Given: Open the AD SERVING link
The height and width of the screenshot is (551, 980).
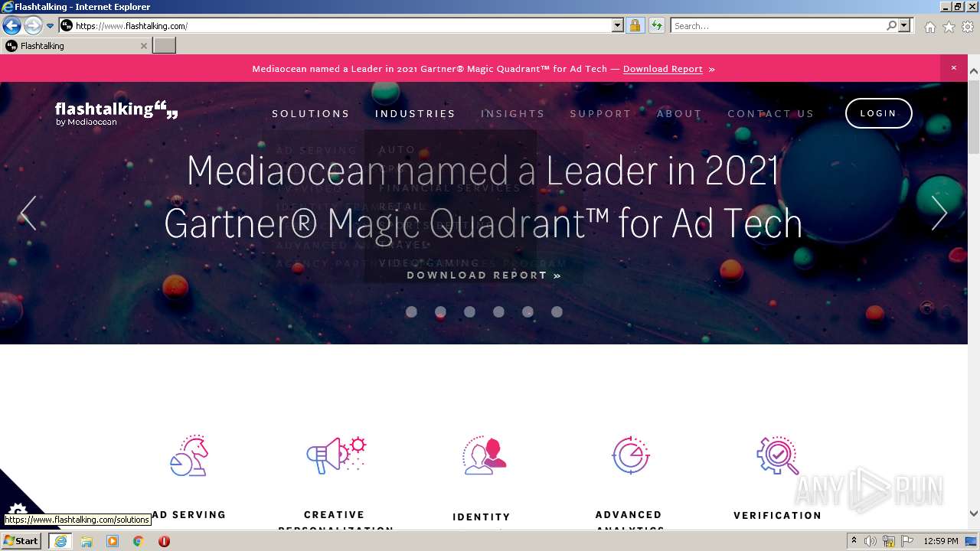Looking at the screenshot, I should coord(189,515).
